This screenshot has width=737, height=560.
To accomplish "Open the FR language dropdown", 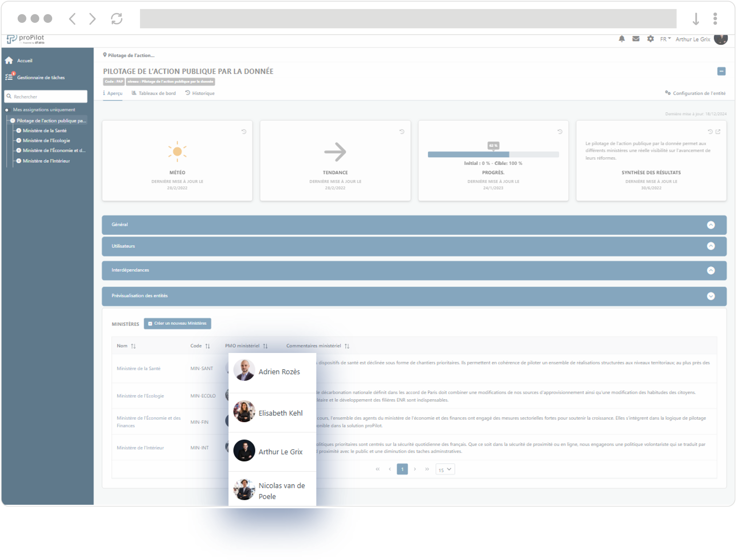I will (665, 39).
